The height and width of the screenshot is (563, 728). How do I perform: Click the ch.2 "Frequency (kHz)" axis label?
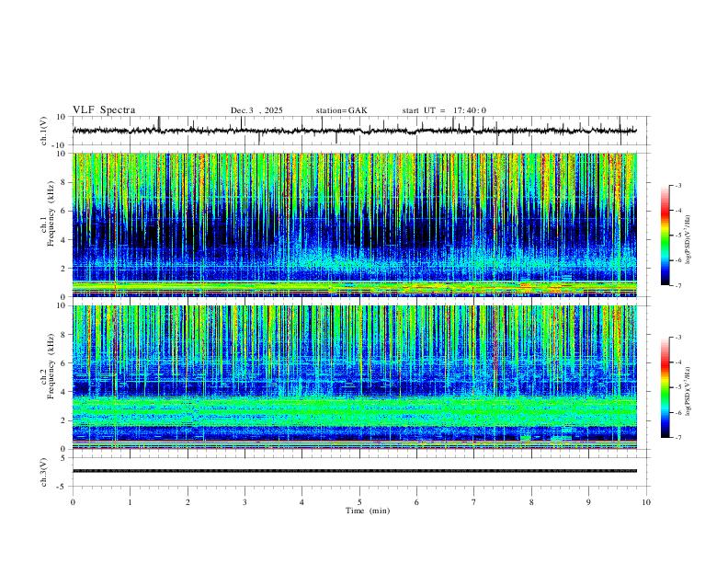point(51,366)
